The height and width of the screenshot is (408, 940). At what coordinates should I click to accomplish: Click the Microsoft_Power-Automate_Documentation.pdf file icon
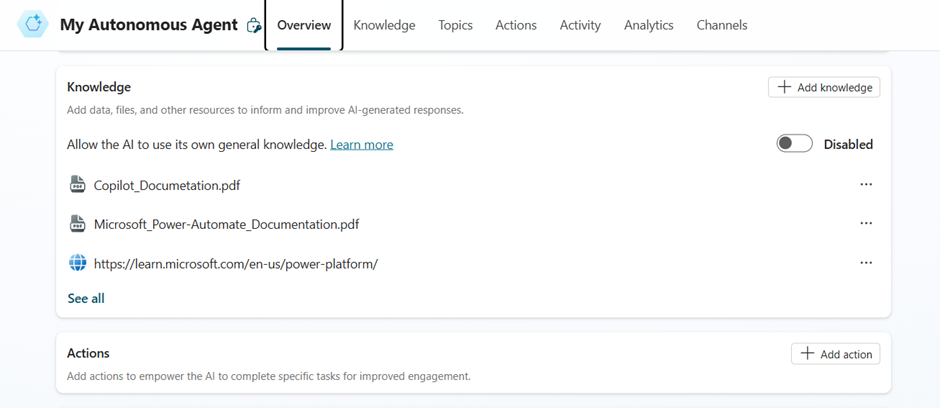77,224
